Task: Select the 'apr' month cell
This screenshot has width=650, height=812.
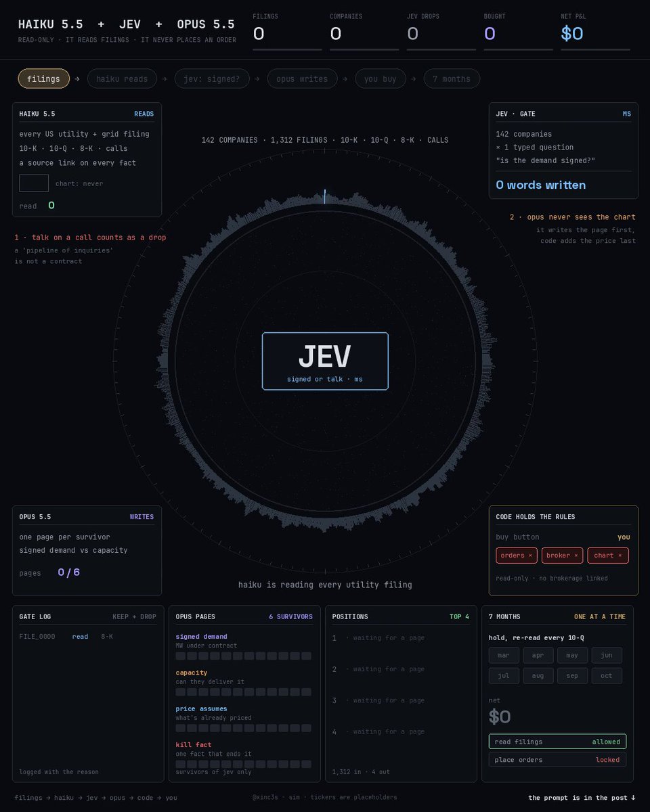Action: click(538, 656)
